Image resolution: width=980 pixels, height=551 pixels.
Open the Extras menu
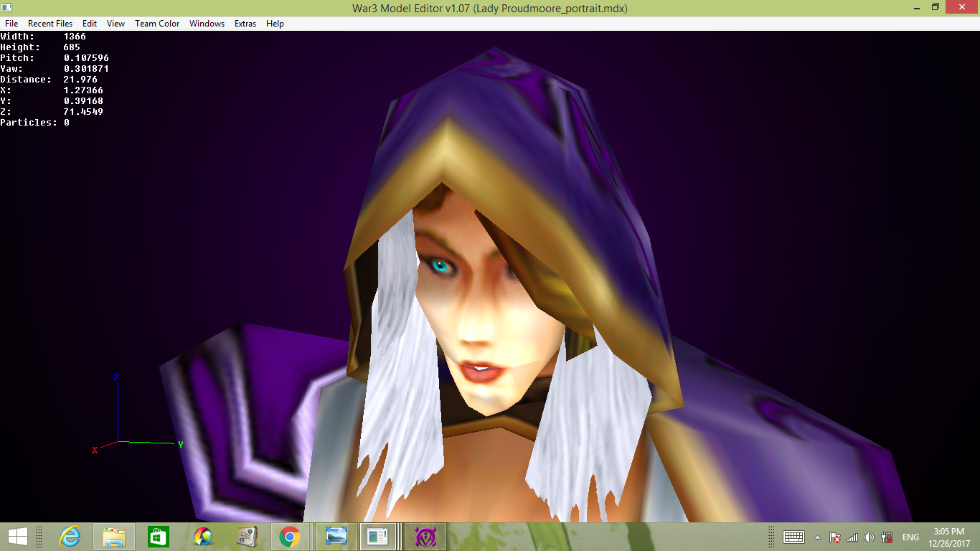(245, 24)
